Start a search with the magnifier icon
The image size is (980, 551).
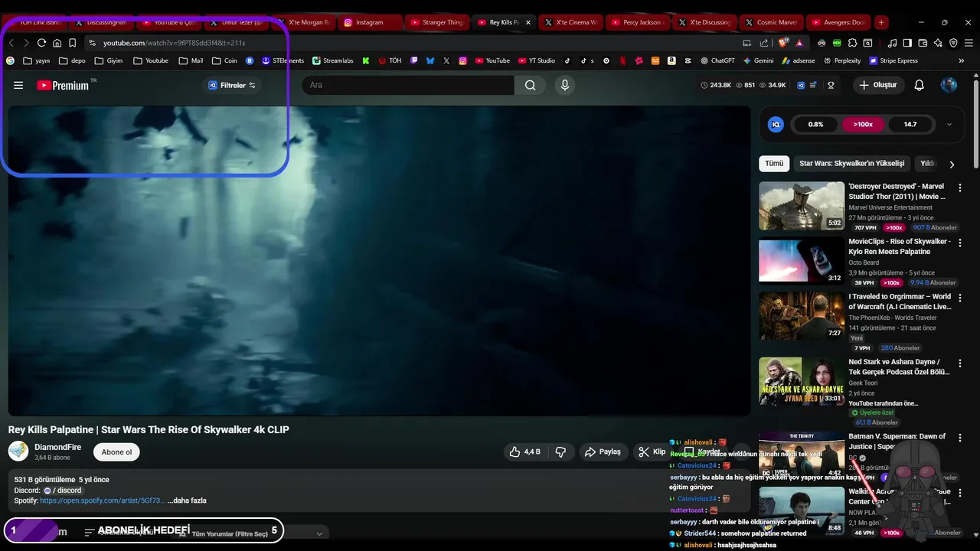(x=530, y=85)
